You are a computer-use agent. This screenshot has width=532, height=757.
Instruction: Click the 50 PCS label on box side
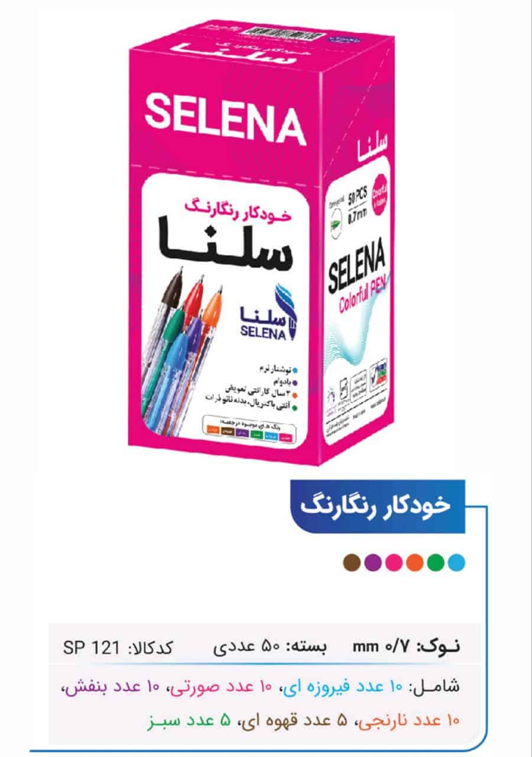click(x=358, y=194)
